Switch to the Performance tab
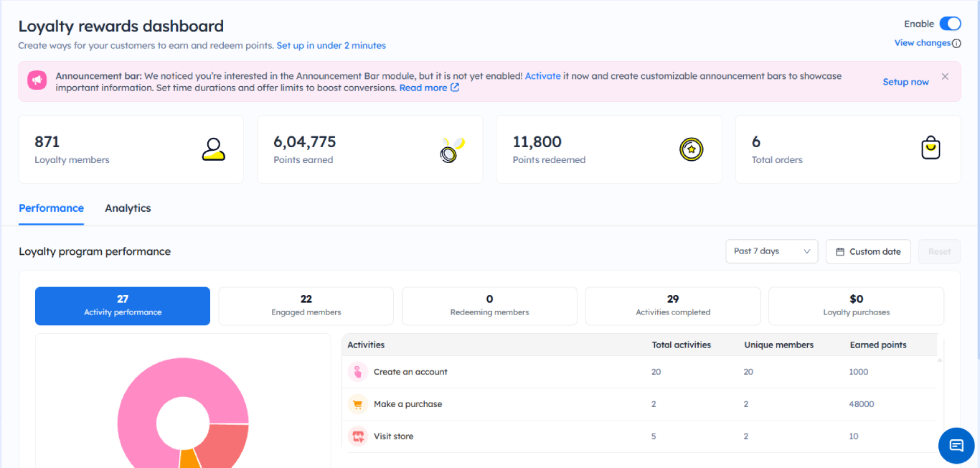This screenshot has height=468, width=980. (51, 208)
